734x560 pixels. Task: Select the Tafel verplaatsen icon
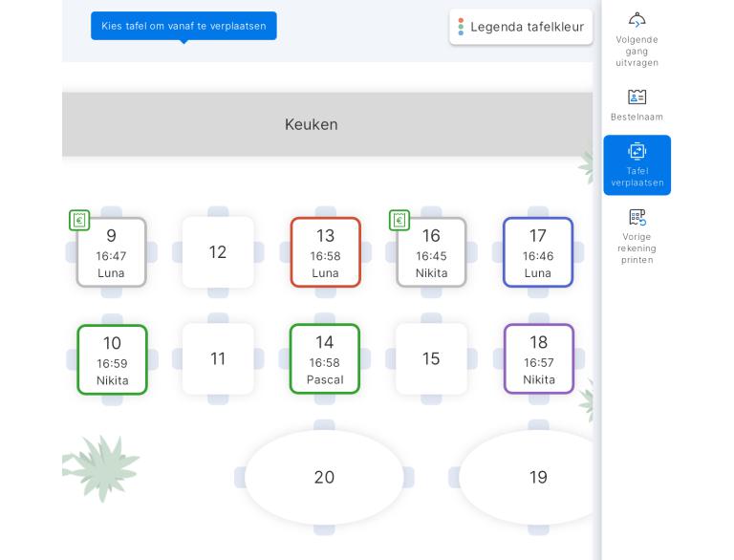tap(637, 151)
